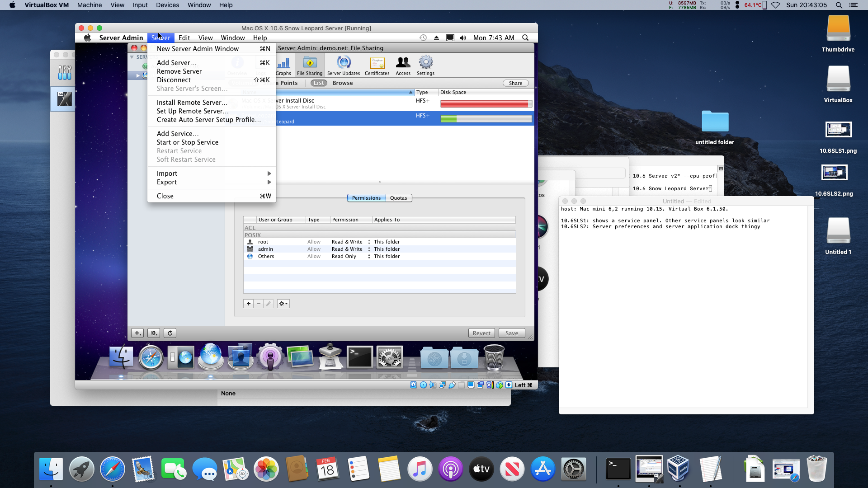Expand the demo.net server disclosure triangle
The height and width of the screenshot is (488, 868).
pos(138,75)
